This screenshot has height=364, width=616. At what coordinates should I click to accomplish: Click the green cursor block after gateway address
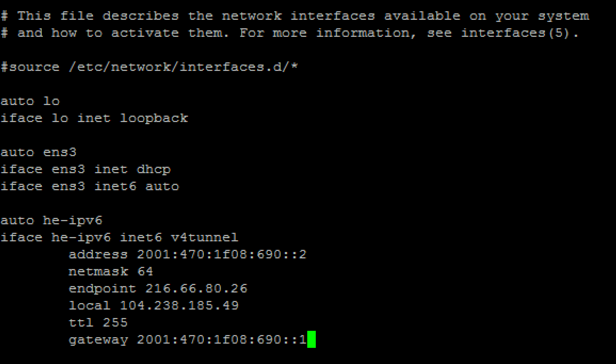coord(311,339)
